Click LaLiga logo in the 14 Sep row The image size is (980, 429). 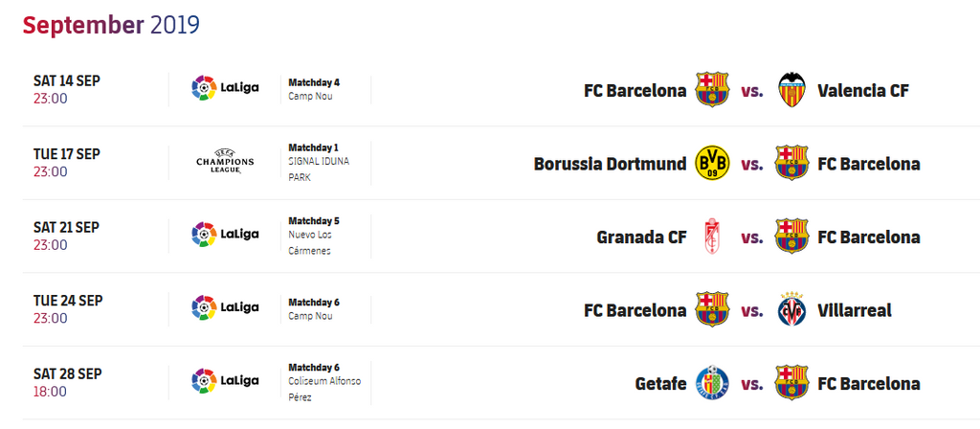tap(225, 88)
